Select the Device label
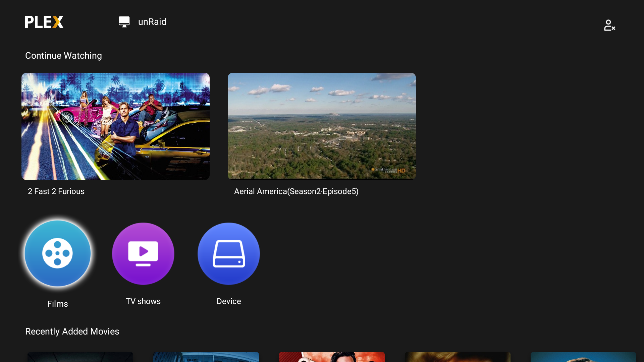 229,301
